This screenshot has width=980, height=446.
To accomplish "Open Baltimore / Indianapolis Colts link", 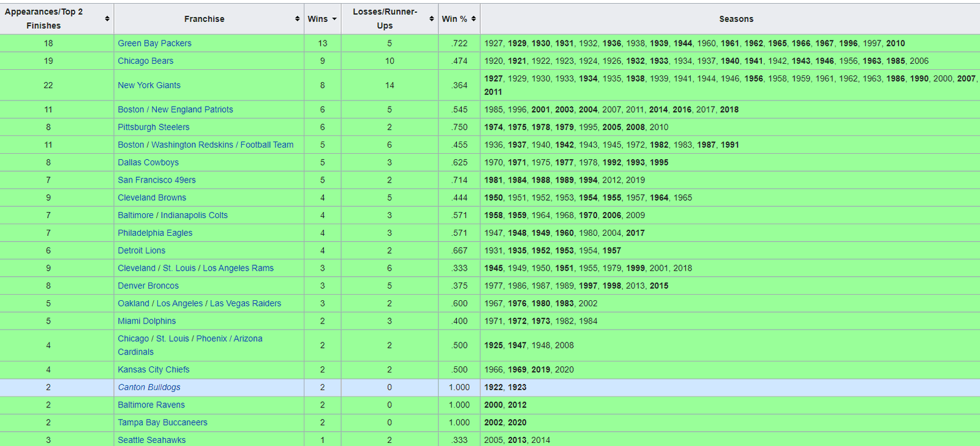I will tap(173, 216).
